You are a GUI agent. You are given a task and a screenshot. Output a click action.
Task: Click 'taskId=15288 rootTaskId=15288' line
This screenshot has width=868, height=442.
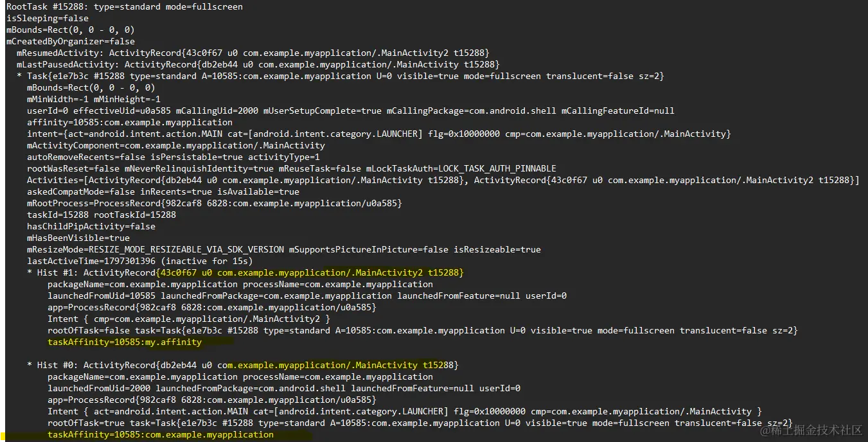(x=102, y=215)
